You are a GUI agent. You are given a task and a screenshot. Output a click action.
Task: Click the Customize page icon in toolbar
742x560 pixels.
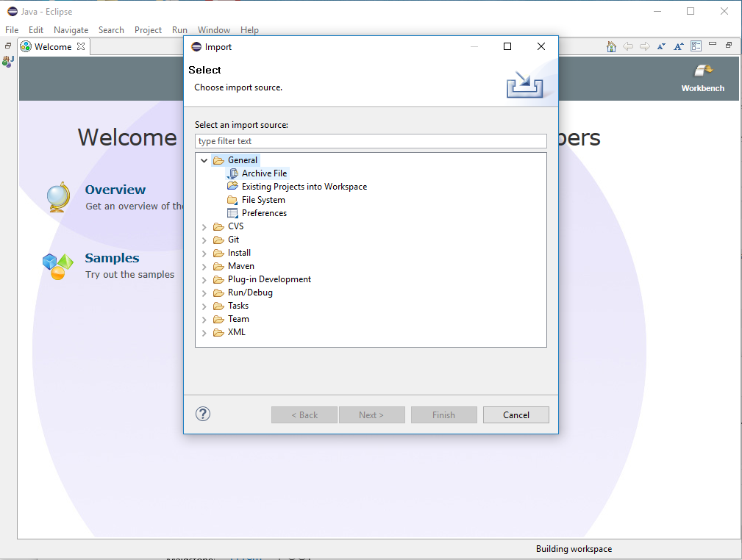click(696, 46)
